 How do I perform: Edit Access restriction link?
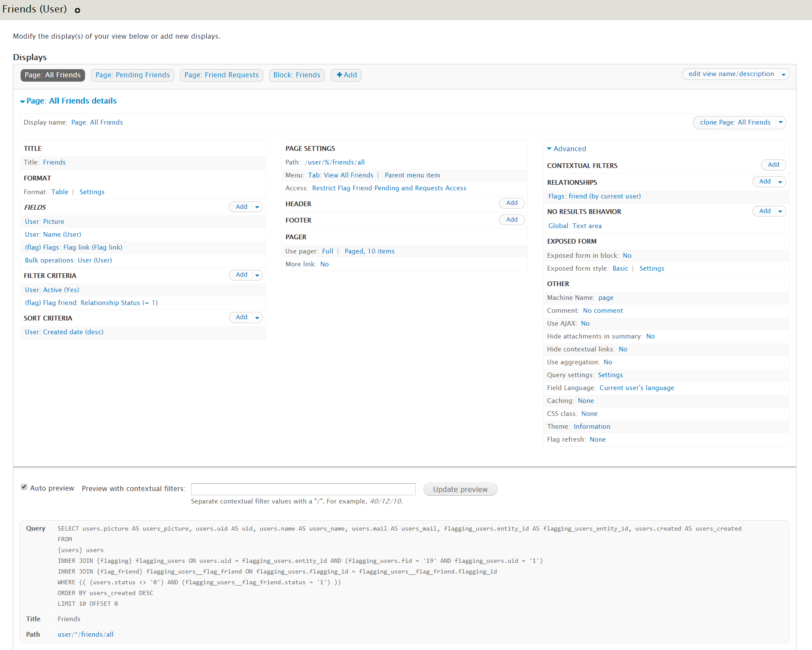coord(389,188)
